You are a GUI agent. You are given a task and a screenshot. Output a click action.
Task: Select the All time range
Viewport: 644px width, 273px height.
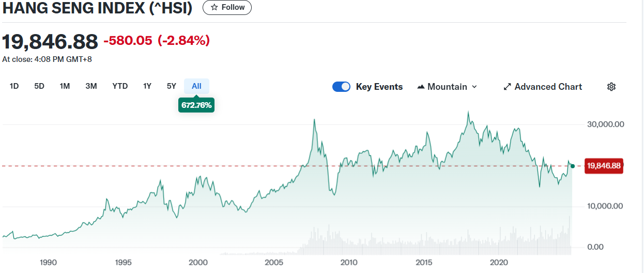tap(196, 86)
